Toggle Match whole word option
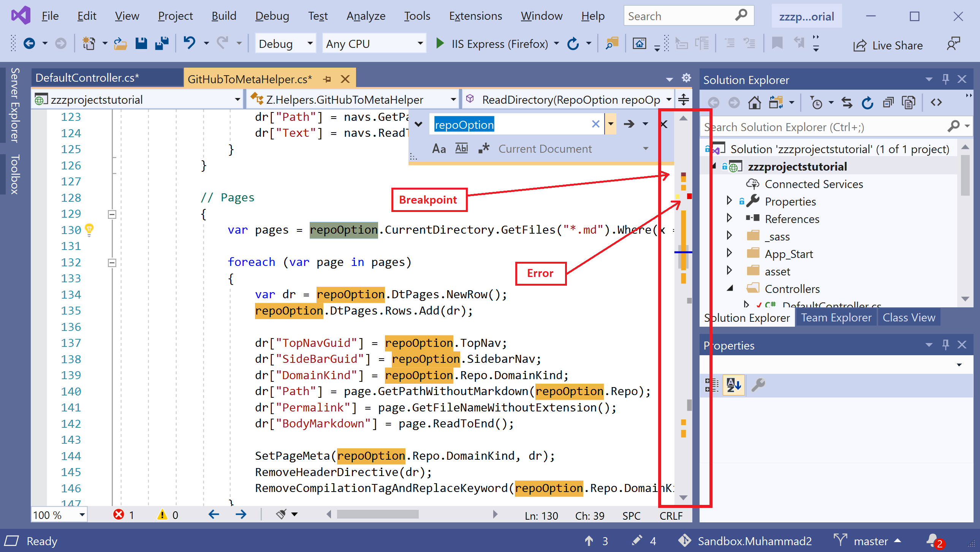 click(461, 149)
